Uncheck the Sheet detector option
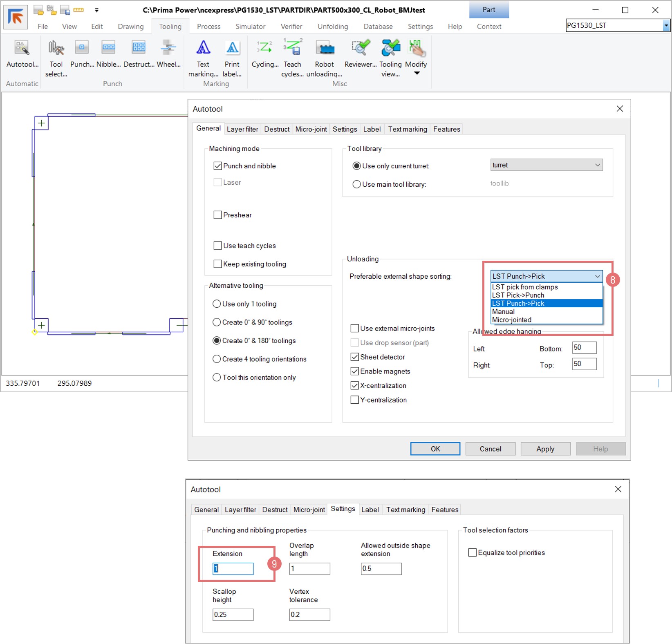This screenshot has height=644, width=672. 355,357
